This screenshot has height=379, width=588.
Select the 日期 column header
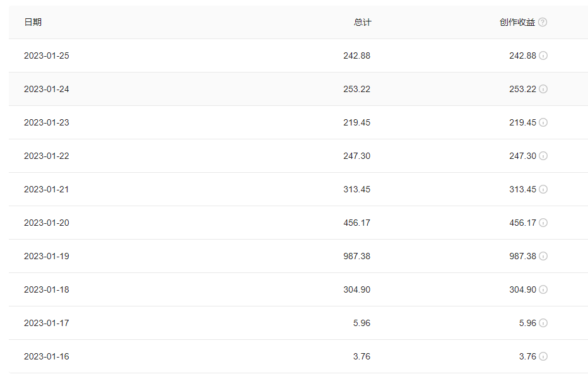[x=33, y=22]
